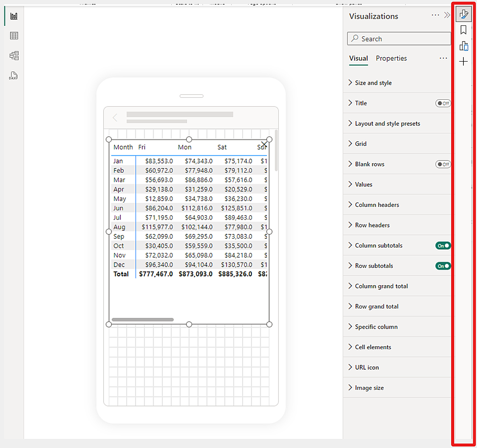Screen dimensions: 477x448
Task: Open DAX query view icon
Action: 14,75
